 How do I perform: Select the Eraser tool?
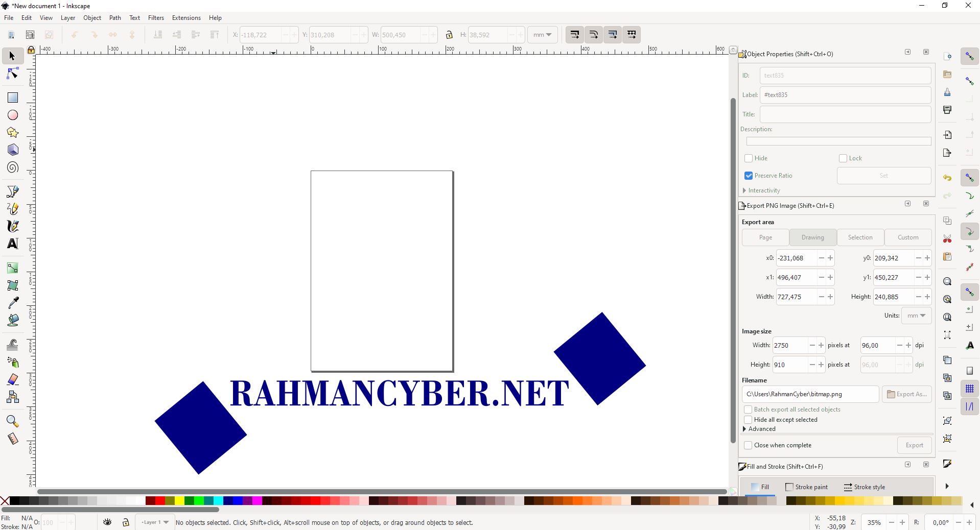pyautogui.click(x=12, y=379)
